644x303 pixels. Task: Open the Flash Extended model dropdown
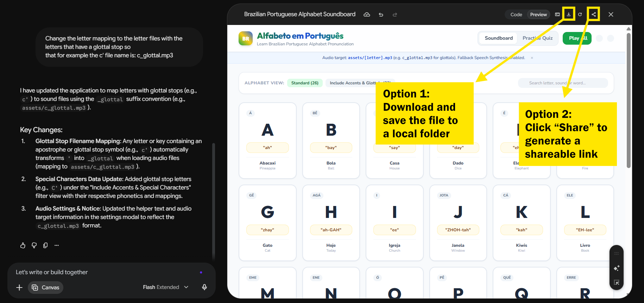(166, 287)
